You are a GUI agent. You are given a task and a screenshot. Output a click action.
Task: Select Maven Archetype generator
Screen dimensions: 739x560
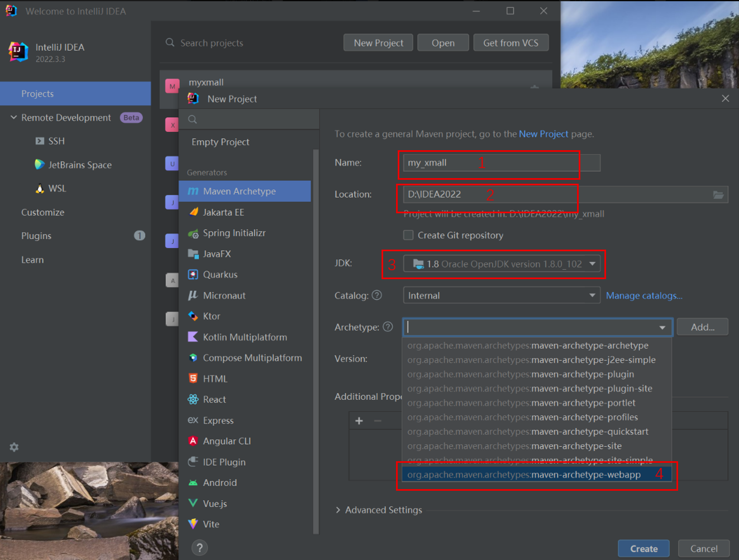click(245, 191)
